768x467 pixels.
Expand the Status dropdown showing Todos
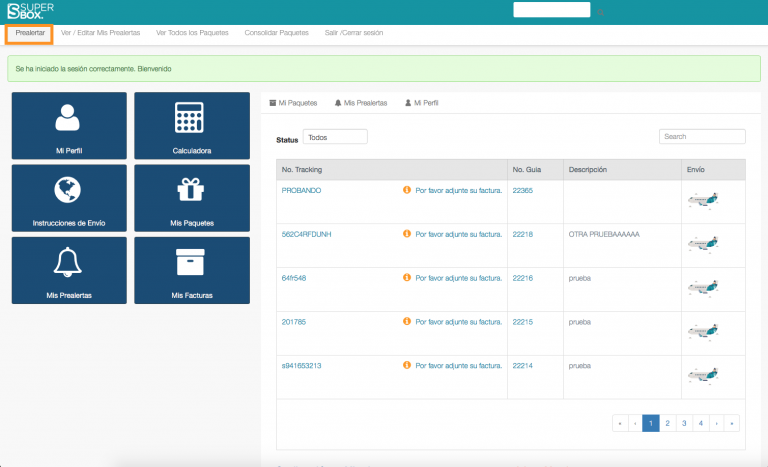pyautogui.click(x=335, y=137)
